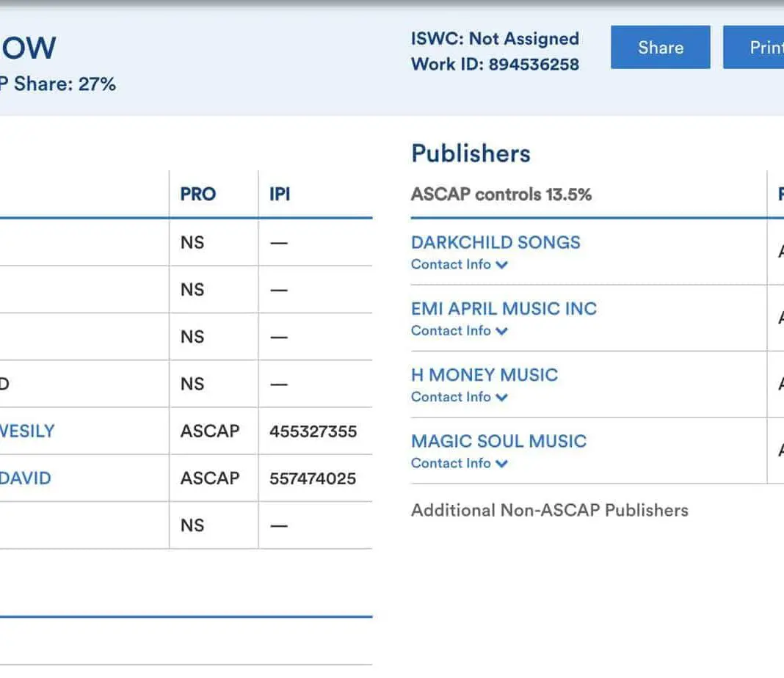
Task: Click the PRO column header
Action: click(198, 194)
